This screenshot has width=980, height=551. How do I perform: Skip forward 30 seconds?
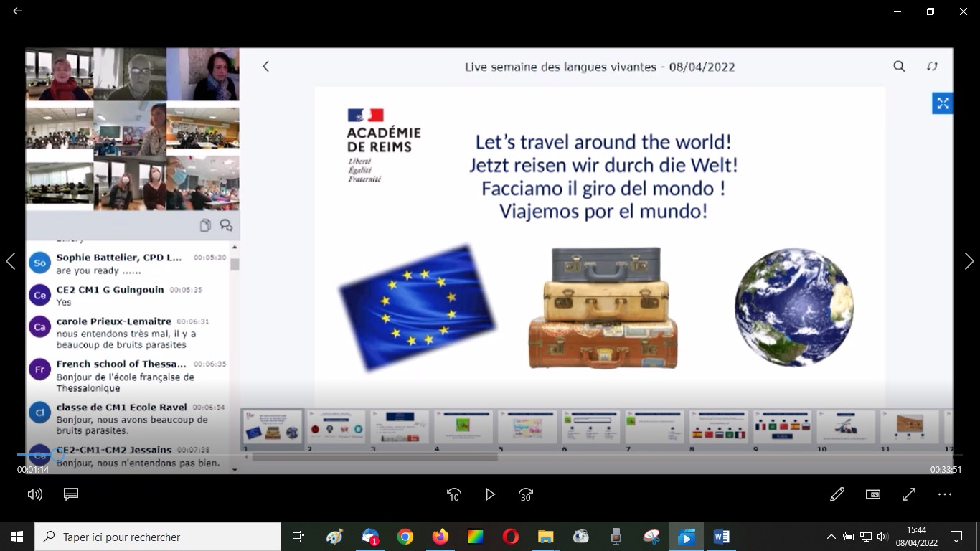coord(526,494)
